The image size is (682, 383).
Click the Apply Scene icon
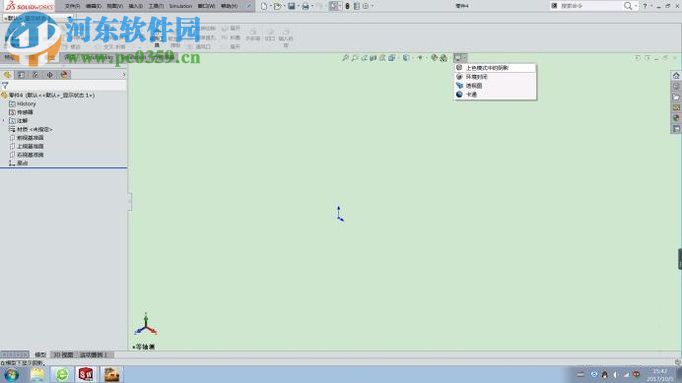pyautogui.click(x=443, y=58)
